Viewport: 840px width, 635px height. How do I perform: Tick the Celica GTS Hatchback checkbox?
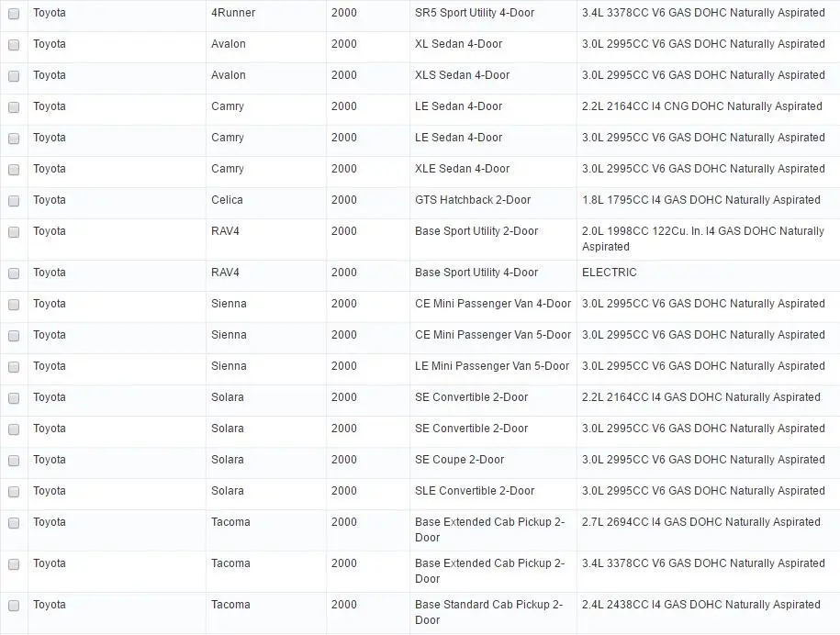coord(14,201)
